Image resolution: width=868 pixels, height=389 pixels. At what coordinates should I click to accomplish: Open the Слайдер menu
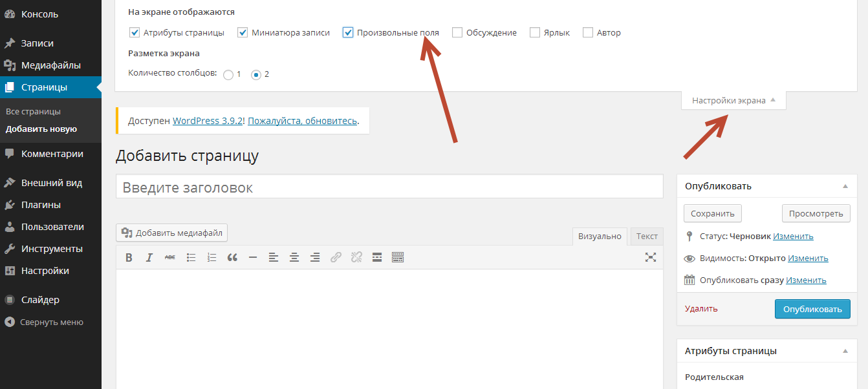tap(50, 300)
